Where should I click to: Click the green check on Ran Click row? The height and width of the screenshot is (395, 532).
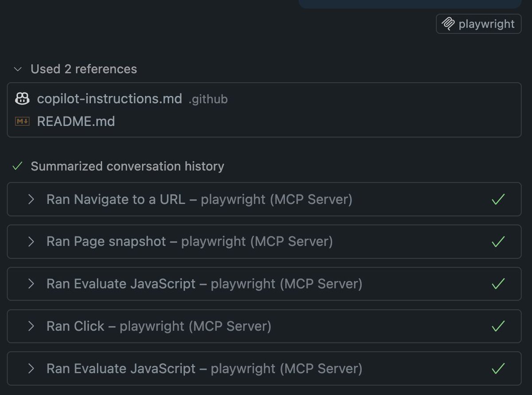pos(498,326)
